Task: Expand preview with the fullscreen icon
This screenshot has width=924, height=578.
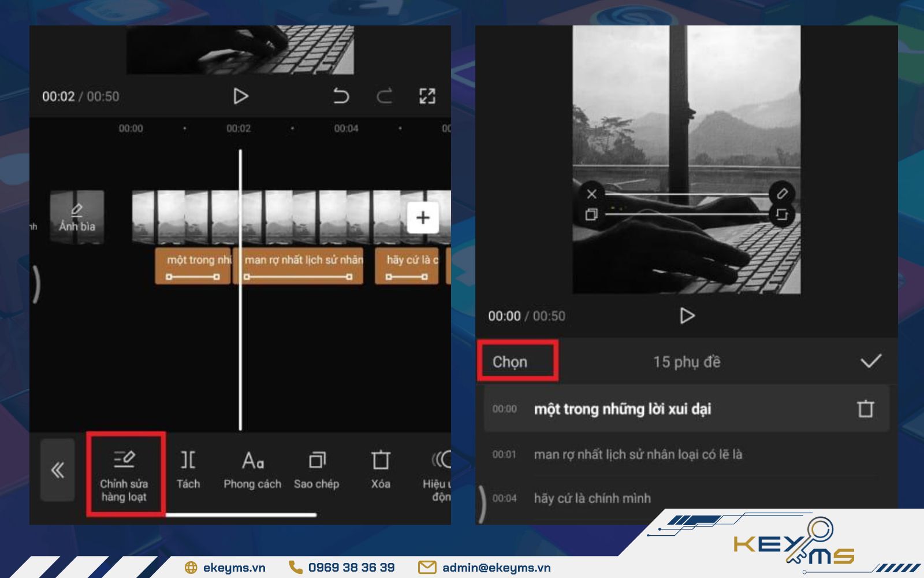Action: pyautogui.click(x=427, y=96)
